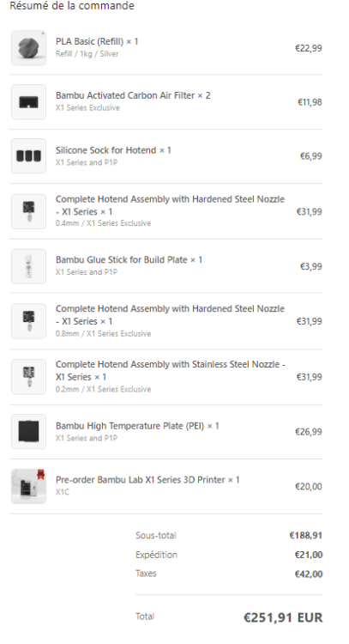Click the Activated Carbon Air Filter product image

coord(28,102)
